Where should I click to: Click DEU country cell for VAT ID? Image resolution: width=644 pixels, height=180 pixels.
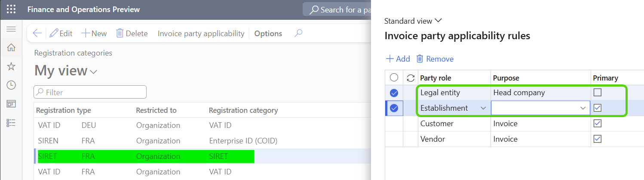[89, 125]
